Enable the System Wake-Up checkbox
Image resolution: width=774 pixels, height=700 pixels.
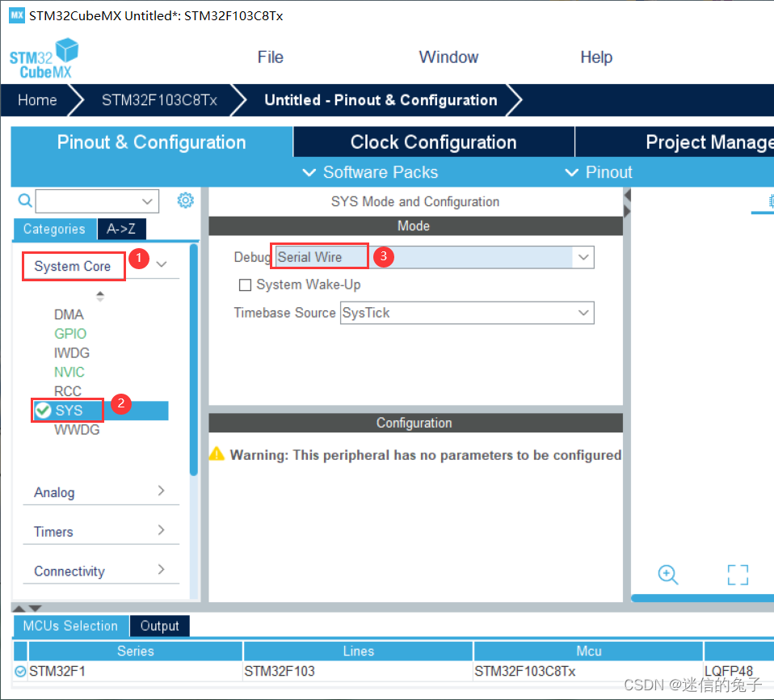click(245, 285)
